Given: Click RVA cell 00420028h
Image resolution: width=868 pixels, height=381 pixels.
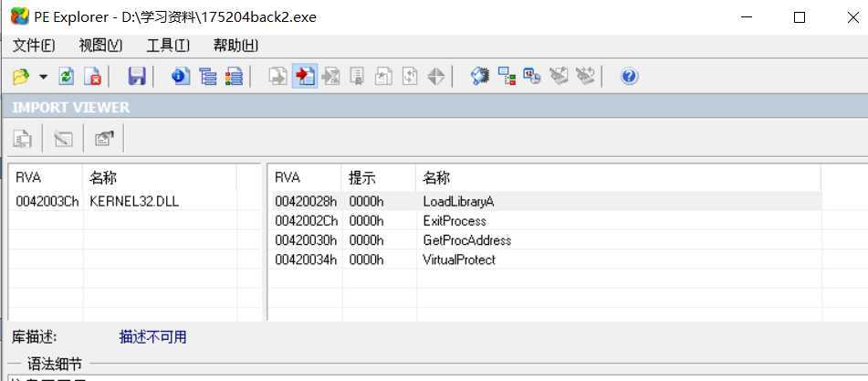Looking at the screenshot, I should click(306, 202).
